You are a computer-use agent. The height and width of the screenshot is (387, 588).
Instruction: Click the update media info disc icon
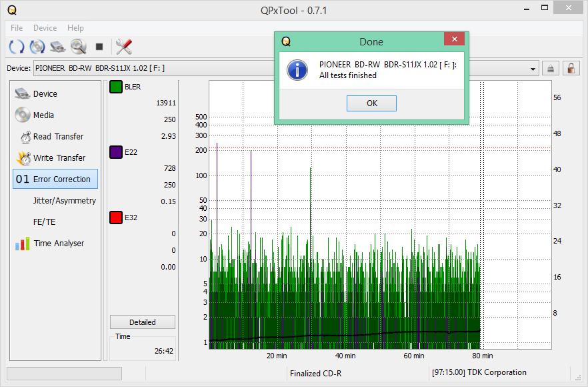point(37,47)
